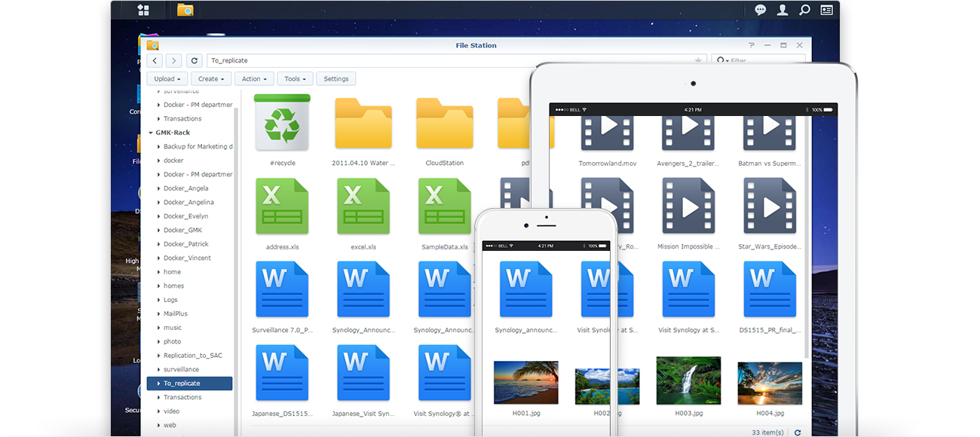Select the 2011.04.10 Water folder icon
The height and width of the screenshot is (437, 980).
tap(363, 122)
